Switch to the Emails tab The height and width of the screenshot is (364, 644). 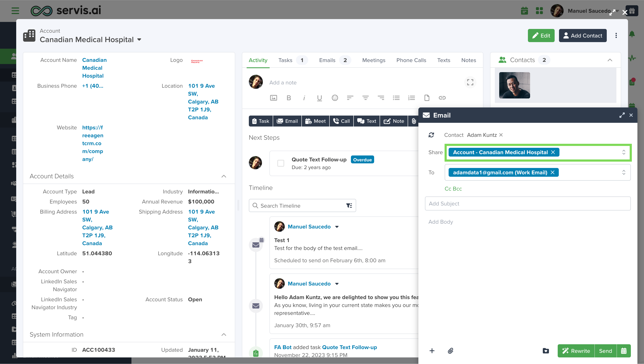334,60
